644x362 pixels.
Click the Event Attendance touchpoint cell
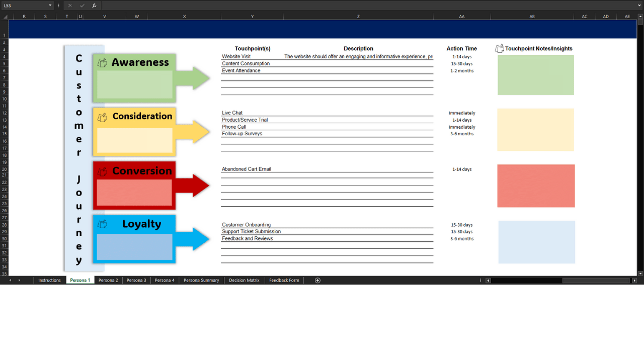point(252,71)
